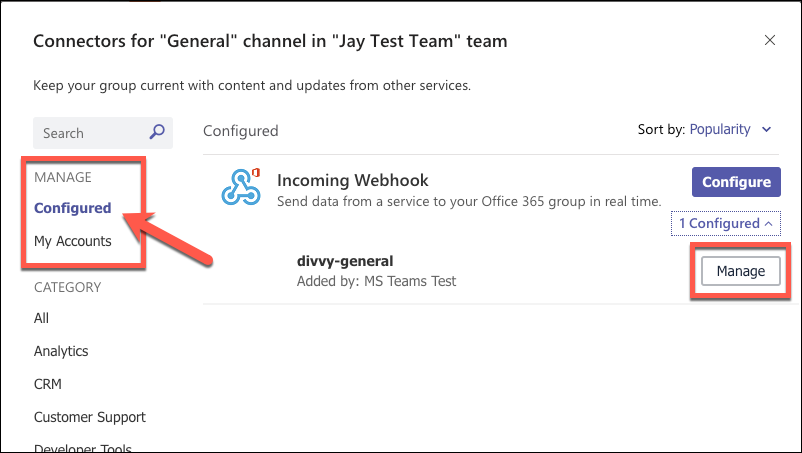Open the Configured section under Manage

click(x=73, y=208)
